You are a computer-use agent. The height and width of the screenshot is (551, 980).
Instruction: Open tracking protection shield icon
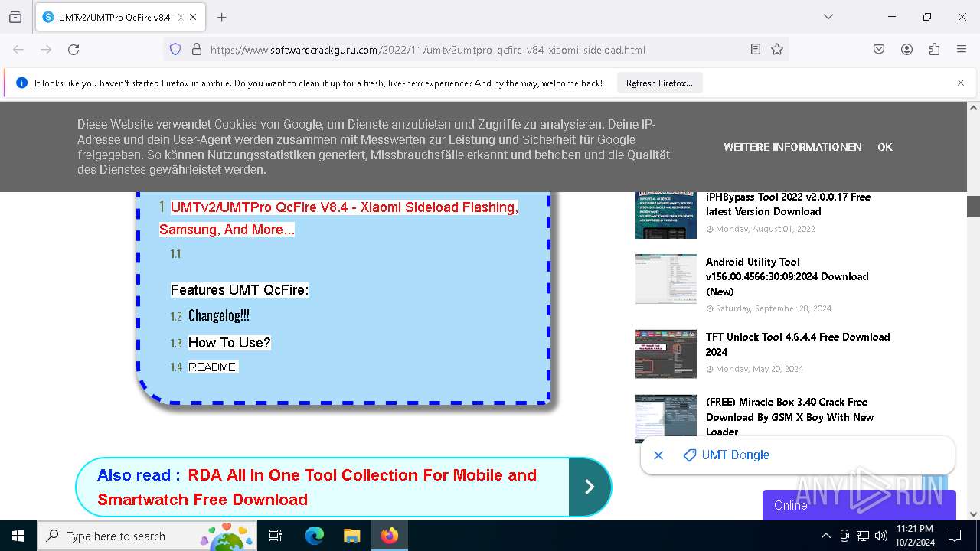(x=175, y=49)
